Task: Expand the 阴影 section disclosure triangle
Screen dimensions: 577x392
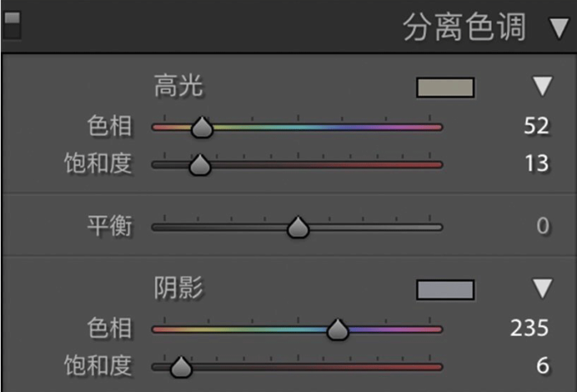Action: click(542, 288)
